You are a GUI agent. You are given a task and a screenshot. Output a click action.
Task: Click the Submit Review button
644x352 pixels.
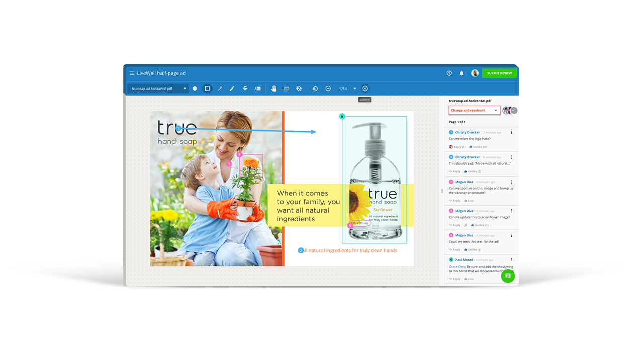499,73
